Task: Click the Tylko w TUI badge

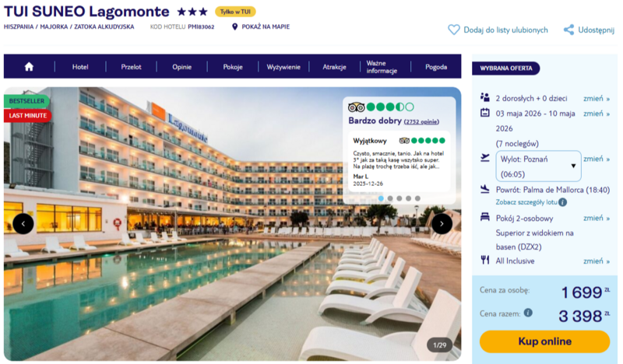Action: click(235, 12)
